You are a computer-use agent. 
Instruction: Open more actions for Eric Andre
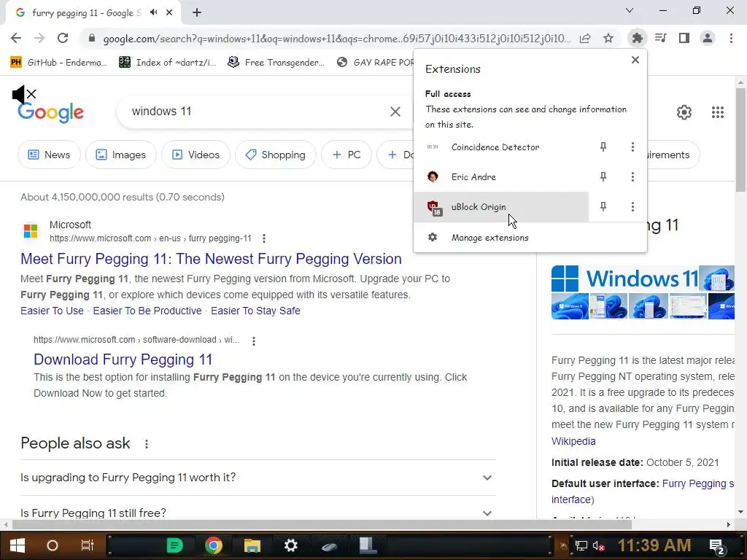tap(632, 176)
